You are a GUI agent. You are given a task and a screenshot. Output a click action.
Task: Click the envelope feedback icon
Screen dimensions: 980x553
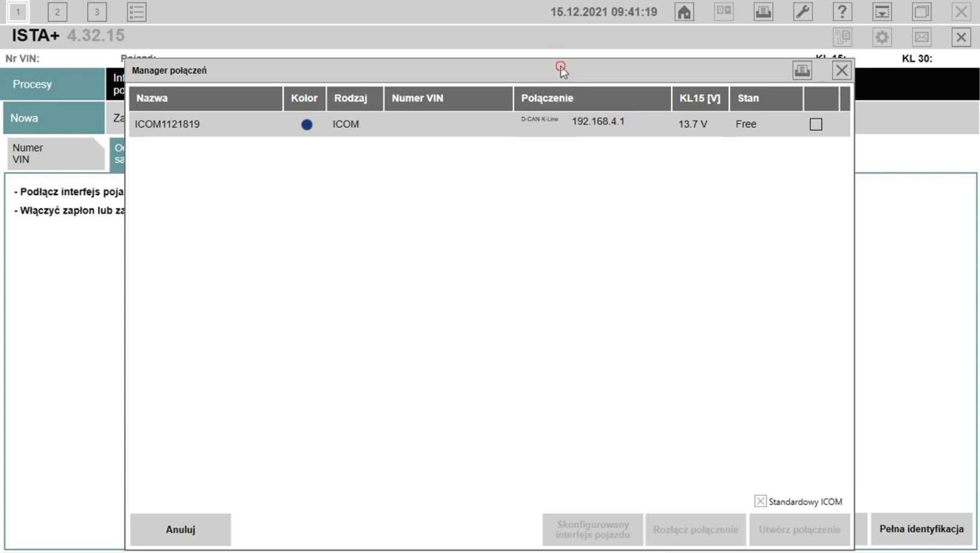coord(922,37)
